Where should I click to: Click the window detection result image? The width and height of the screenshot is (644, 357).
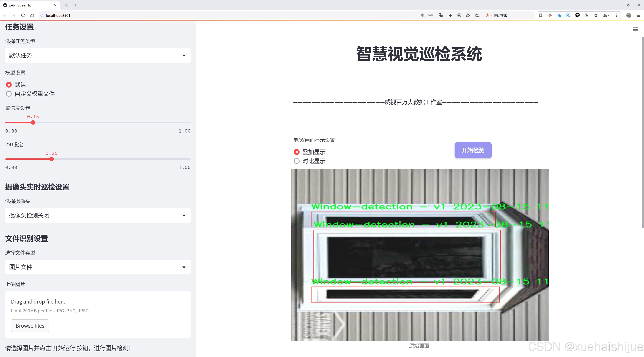coord(420,254)
